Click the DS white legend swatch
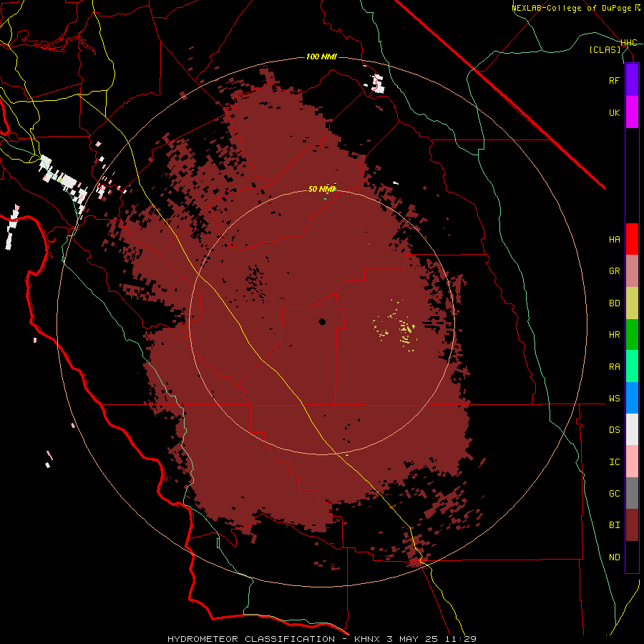Image resolution: width=644 pixels, height=644 pixels. (x=632, y=429)
